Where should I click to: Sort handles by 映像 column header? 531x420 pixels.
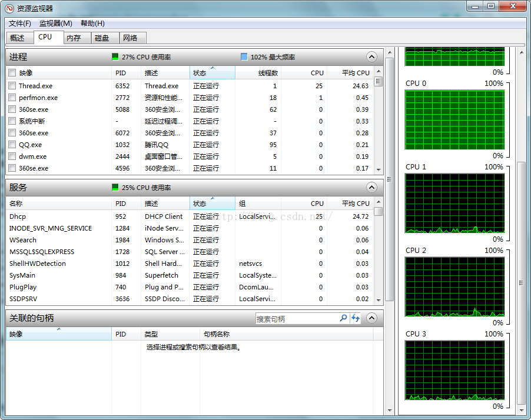(59, 334)
